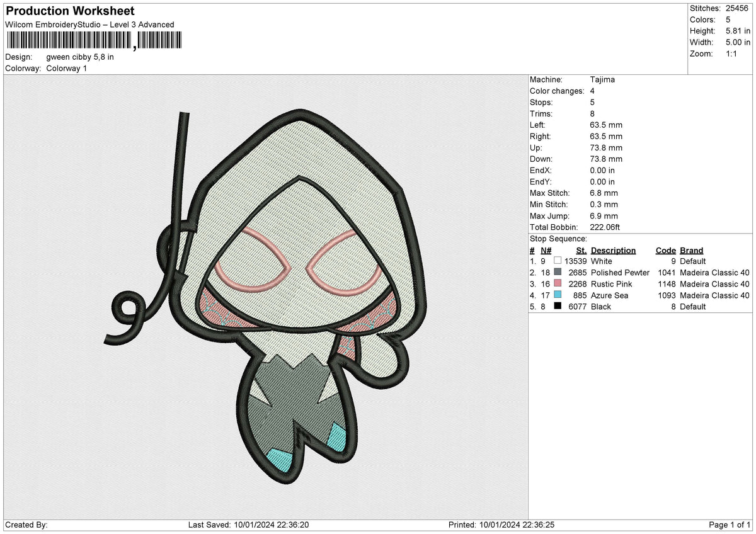This screenshot has height=534, width=756.
Task: Select the Colors value 5 in the top-right summary
Action: (728, 20)
